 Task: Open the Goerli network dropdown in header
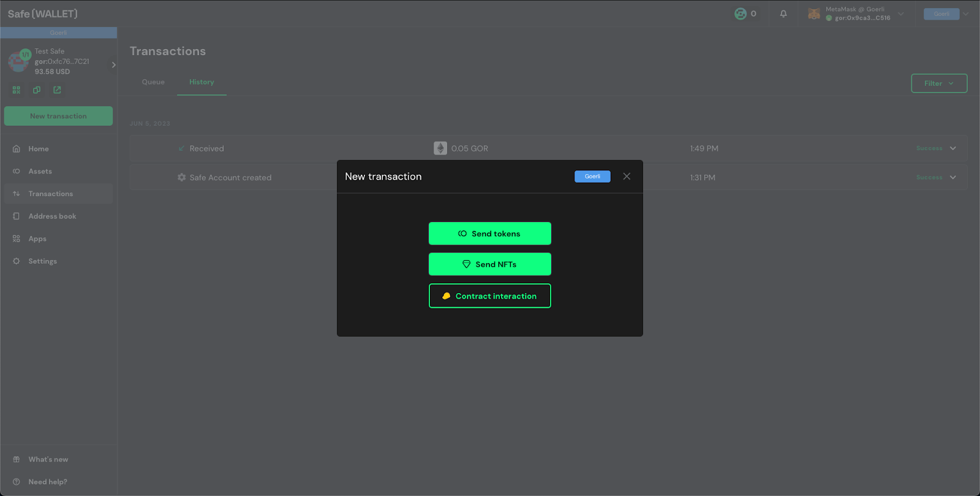[x=946, y=13]
